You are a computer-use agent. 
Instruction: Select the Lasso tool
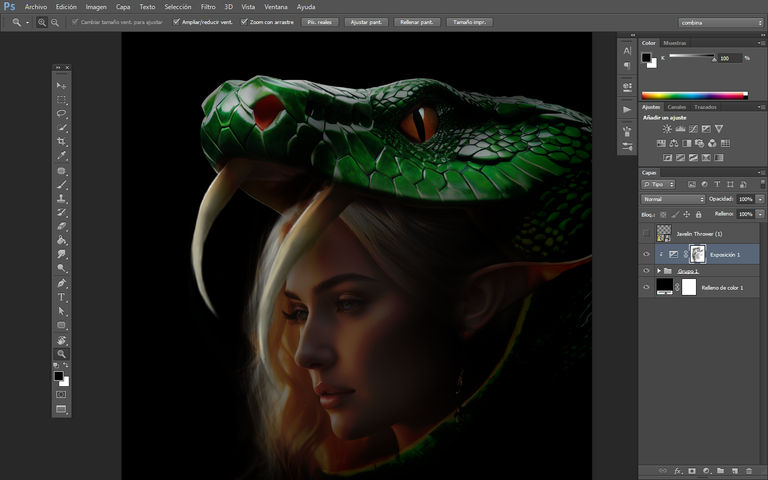tap(61, 114)
